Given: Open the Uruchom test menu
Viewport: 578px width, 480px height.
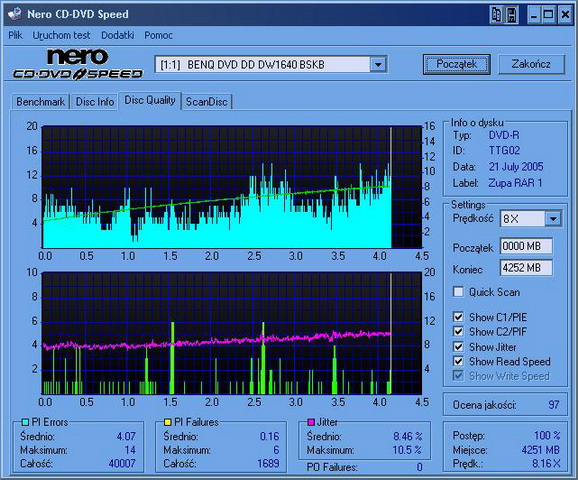Looking at the screenshot, I should pyautogui.click(x=61, y=35).
